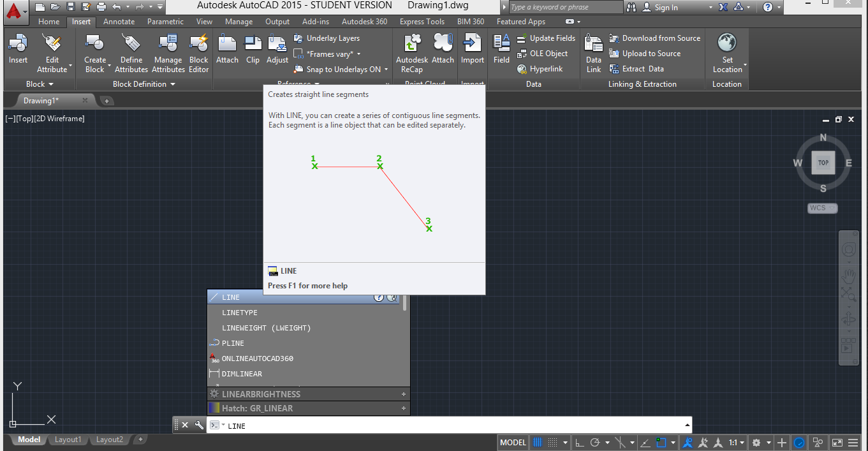Screen dimensions: 868x451
Task: Switch to the Home ribbon tab
Action: click(48, 22)
